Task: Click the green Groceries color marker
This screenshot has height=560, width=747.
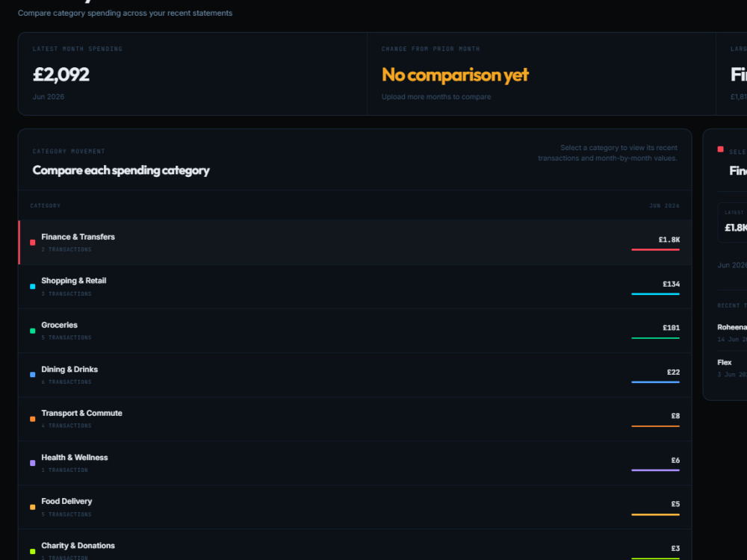Action: 32,331
